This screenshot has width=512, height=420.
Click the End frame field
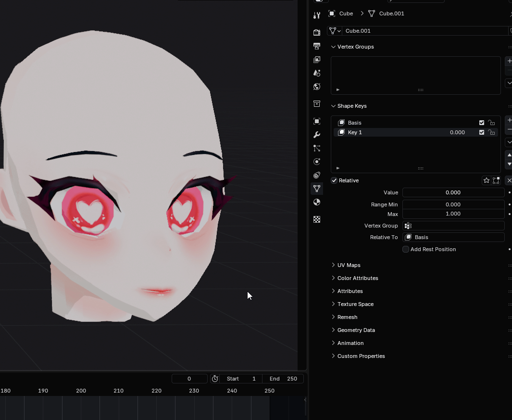(283, 379)
